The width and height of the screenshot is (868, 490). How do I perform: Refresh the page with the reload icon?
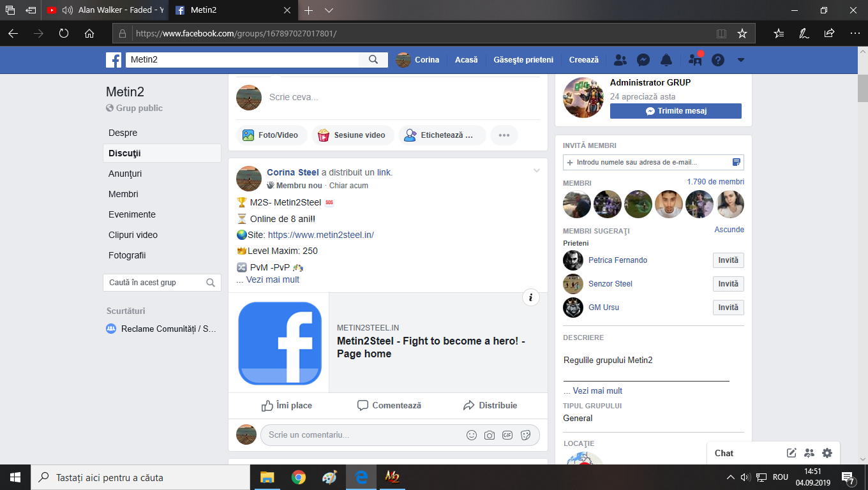(x=64, y=33)
